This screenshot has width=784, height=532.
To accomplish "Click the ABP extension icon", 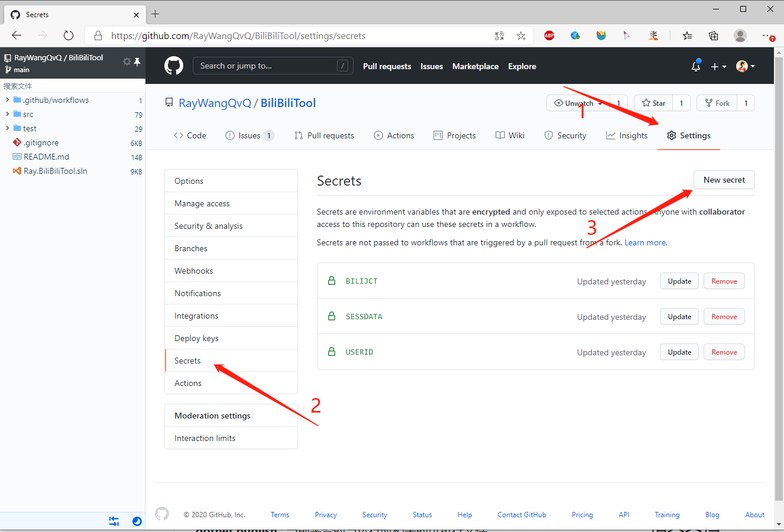I will pyautogui.click(x=549, y=35).
